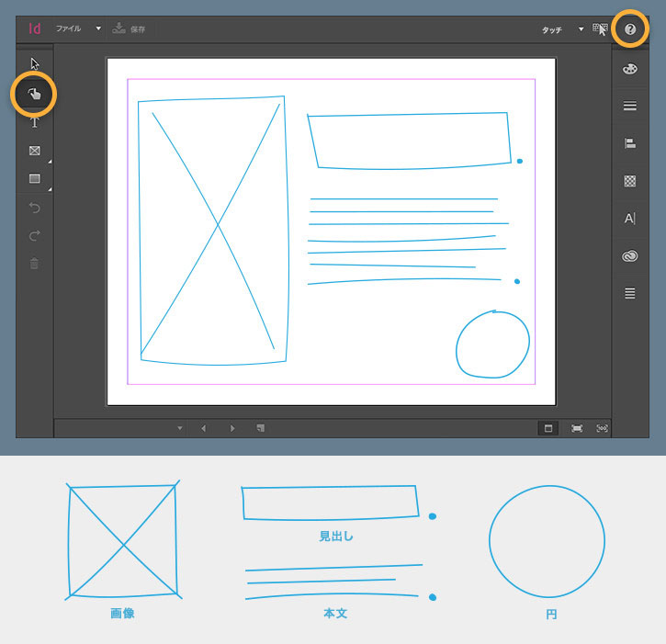Expand the Frame tool flyout triangle

click(x=50, y=162)
